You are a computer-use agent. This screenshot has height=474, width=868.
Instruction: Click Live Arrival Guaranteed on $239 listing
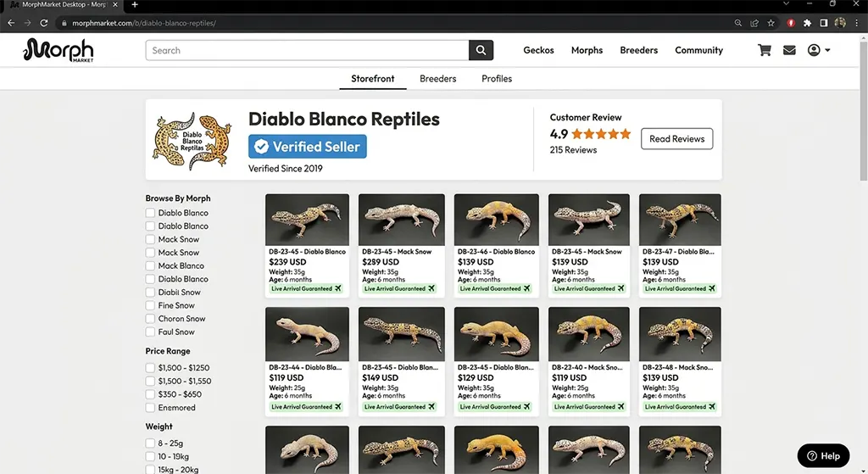(x=306, y=288)
